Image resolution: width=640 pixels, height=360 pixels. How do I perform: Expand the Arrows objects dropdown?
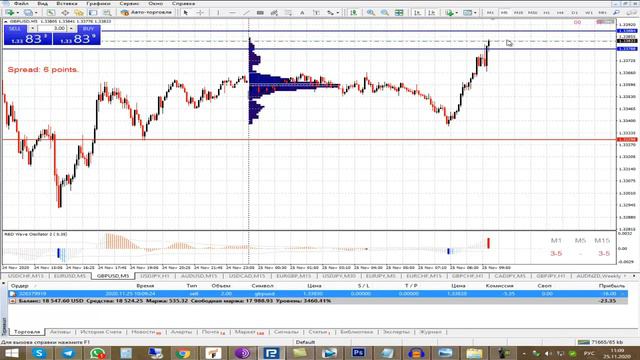click(338, 13)
